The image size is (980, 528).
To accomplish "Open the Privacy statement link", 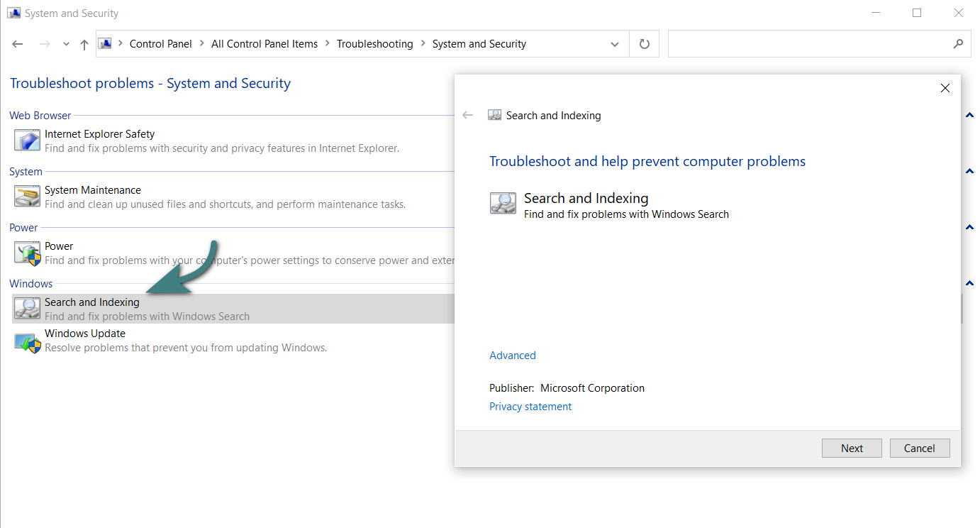I will (x=530, y=407).
